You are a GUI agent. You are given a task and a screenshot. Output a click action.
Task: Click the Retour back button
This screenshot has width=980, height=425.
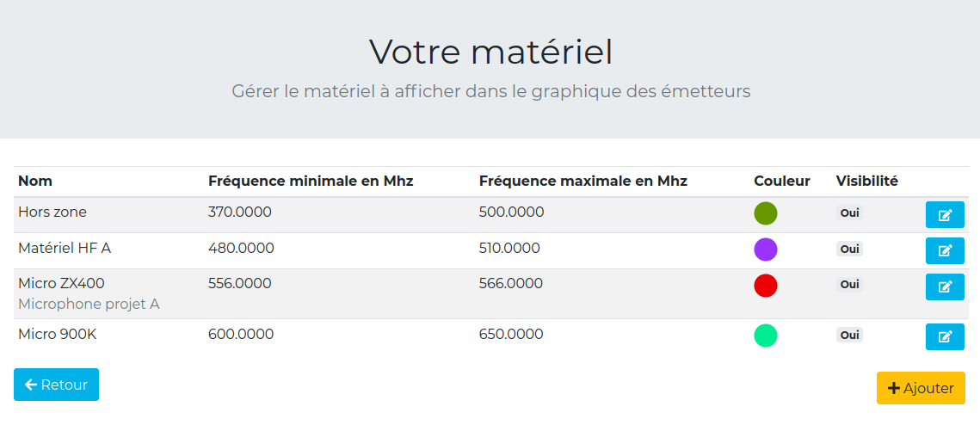point(56,385)
